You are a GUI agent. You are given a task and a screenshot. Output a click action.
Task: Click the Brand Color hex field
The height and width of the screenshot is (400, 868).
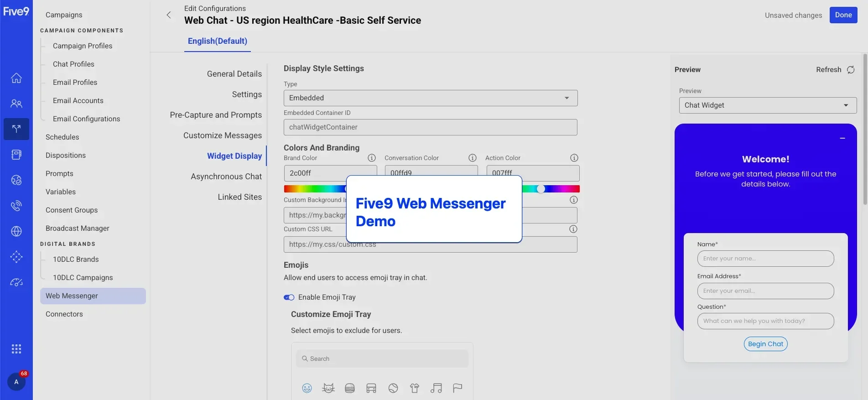pos(330,173)
